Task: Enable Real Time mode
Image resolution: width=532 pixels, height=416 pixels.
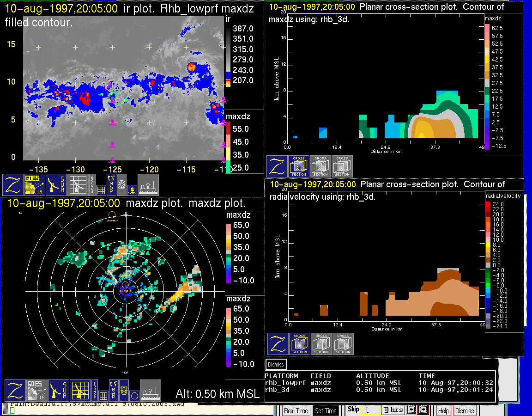Action: pyautogui.click(x=296, y=410)
